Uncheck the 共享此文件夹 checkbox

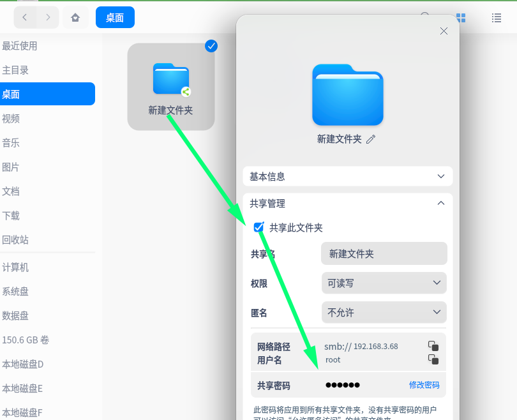tap(258, 227)
